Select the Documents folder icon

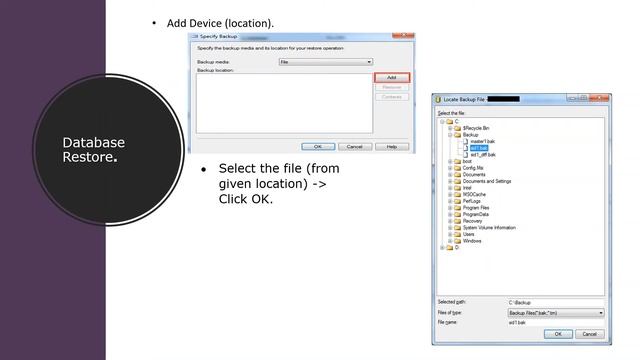pyautogui.click(x=458, y=175)
